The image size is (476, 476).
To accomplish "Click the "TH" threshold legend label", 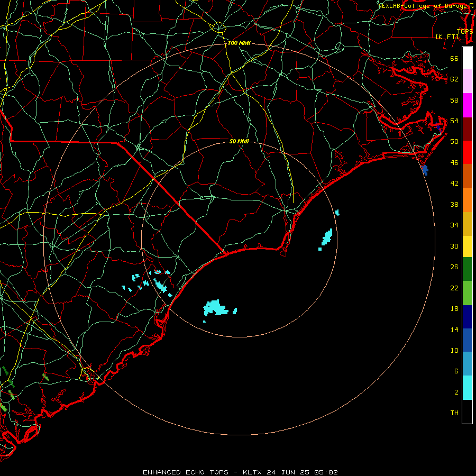I will point(454,413).
